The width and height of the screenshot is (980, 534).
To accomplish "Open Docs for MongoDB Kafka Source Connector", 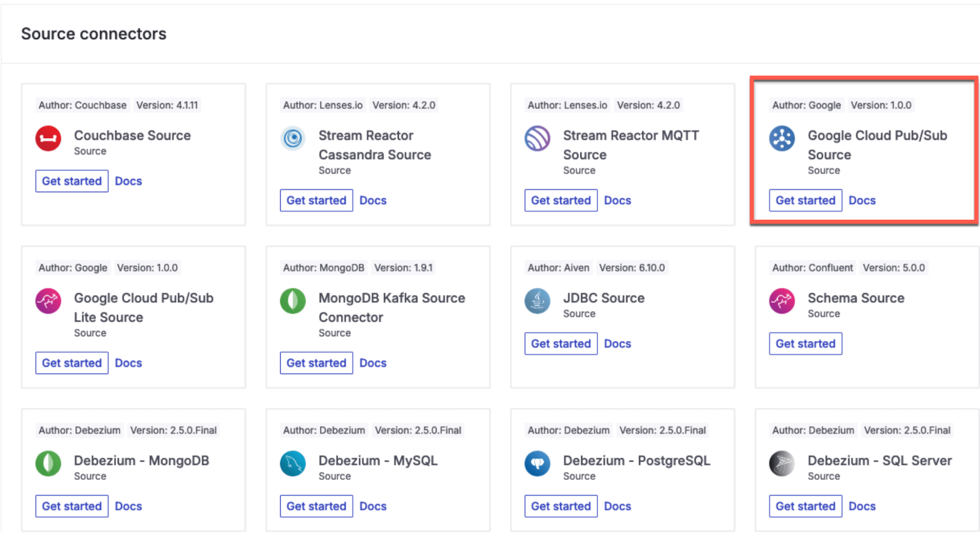I will [373, 363].
